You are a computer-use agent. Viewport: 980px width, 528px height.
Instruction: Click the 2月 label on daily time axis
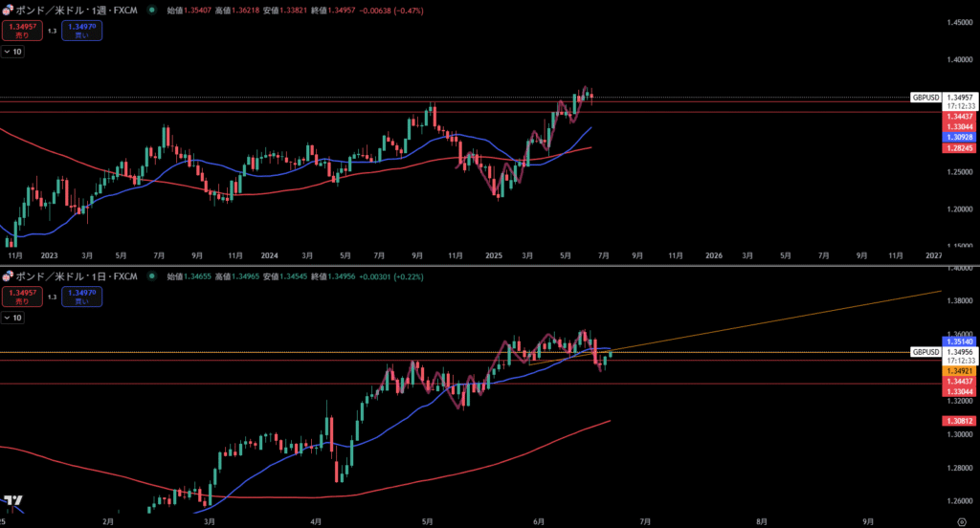point(108,521)
